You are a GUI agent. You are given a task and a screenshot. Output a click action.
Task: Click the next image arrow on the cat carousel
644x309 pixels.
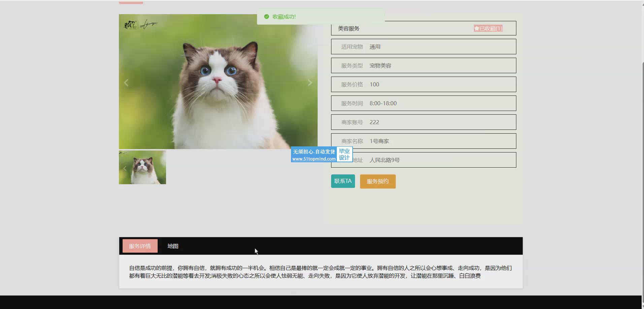pyautogui.click(x=310, y=83)
